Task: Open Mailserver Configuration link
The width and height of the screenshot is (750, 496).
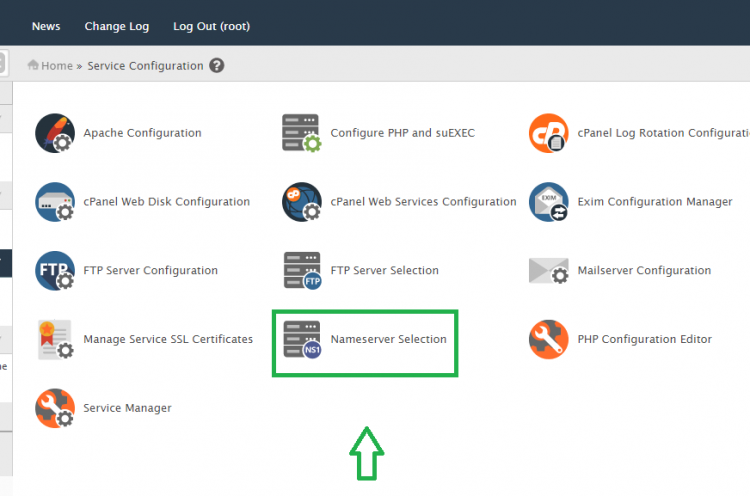Action: tap(644, 271)
